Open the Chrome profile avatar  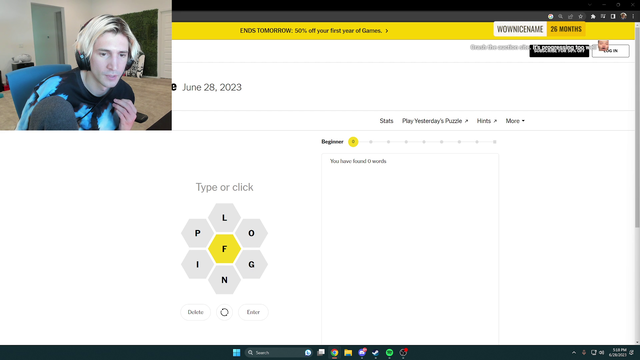pyautogui.click(x=623, y=16)
